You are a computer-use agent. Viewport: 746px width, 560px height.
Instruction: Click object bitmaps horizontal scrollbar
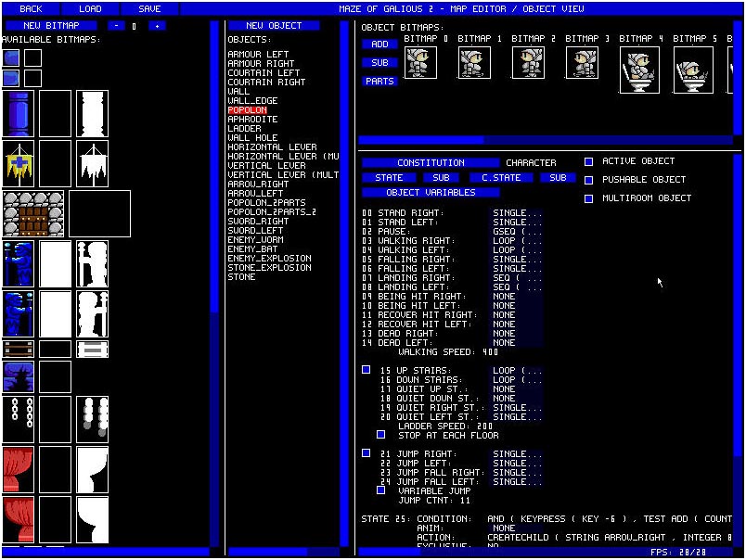[x=546, y=140]
